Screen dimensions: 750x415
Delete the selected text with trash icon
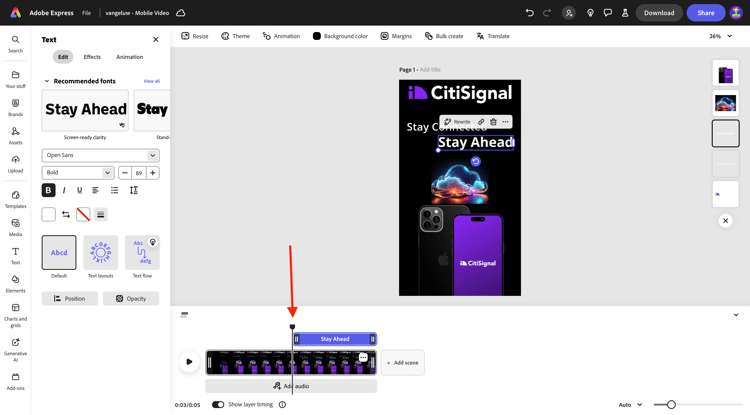click(x=493, y=121)
